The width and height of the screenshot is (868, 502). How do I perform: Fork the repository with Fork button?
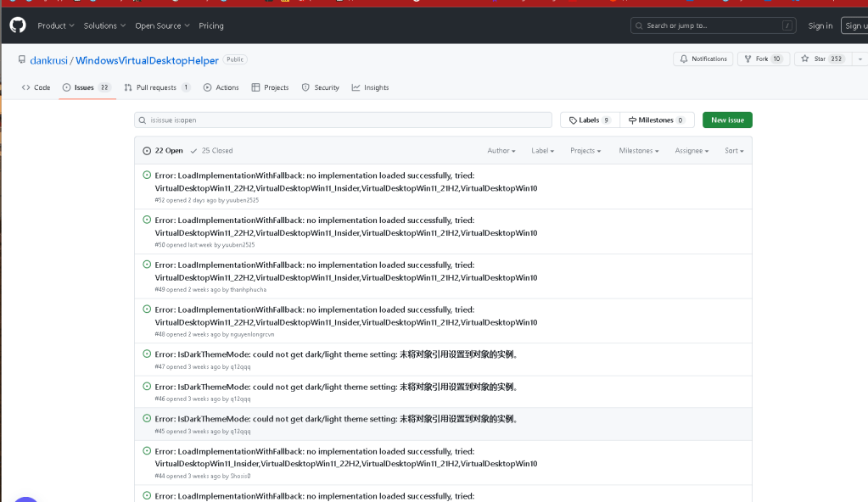[x=764, y=59]
